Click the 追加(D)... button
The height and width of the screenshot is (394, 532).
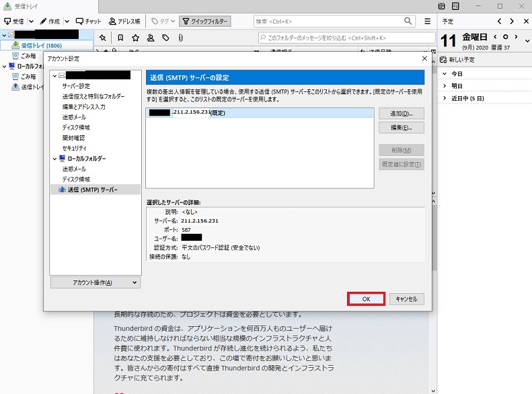click(x=402, y=114)
